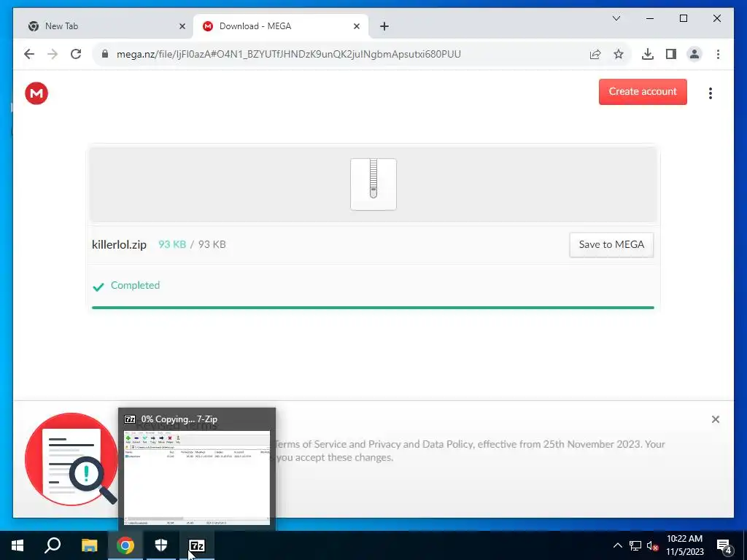This screenshot has height=560, width=747.
Task: Click the green download progress bar
Action: (x=373, y=308)
